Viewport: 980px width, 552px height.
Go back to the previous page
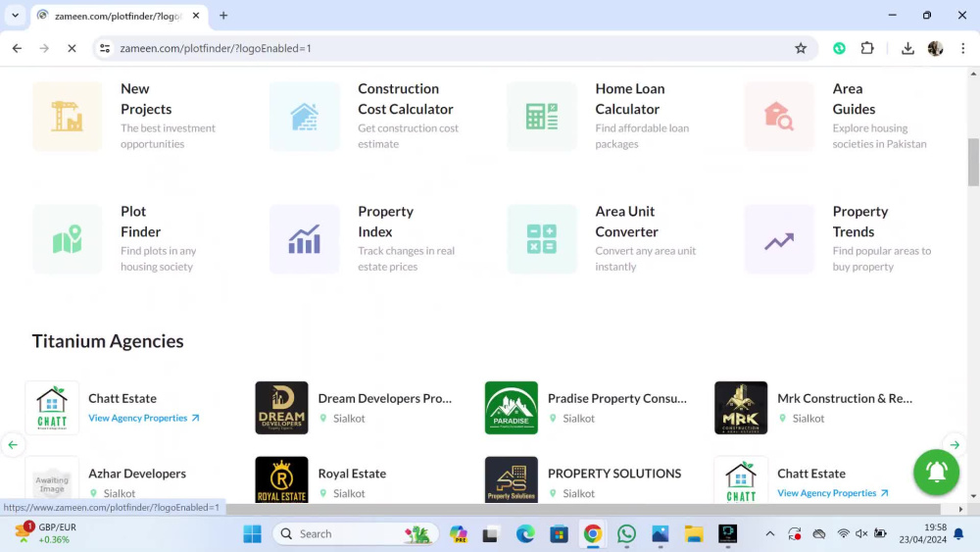tap(17, 48)
